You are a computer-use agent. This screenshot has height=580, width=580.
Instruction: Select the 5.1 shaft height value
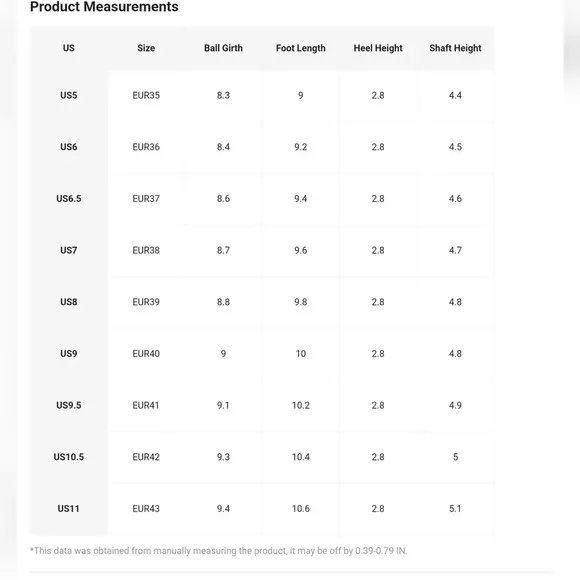tap(455, 509)
